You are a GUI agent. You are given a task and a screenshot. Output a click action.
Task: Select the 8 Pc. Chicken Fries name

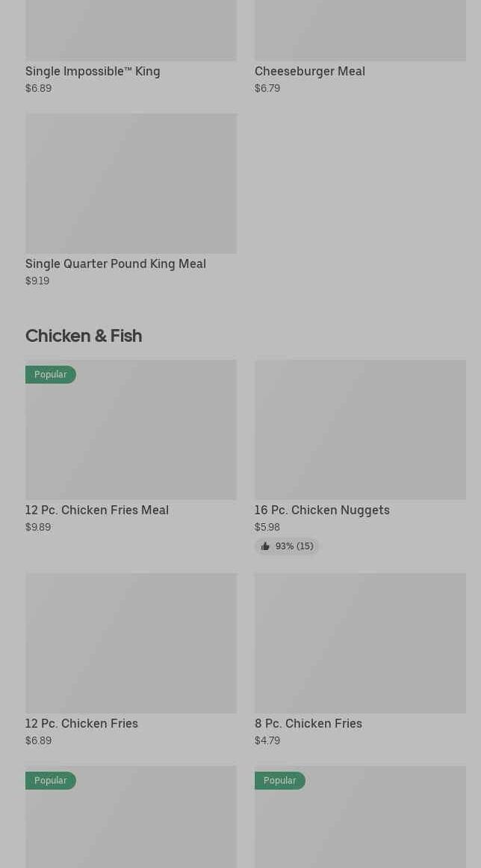tap(308, 724)
